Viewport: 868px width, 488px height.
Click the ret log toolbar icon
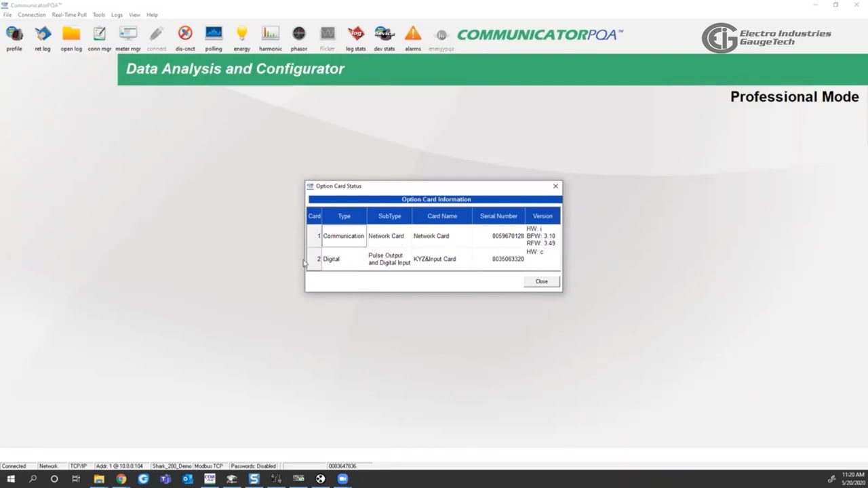pos(43,38)
